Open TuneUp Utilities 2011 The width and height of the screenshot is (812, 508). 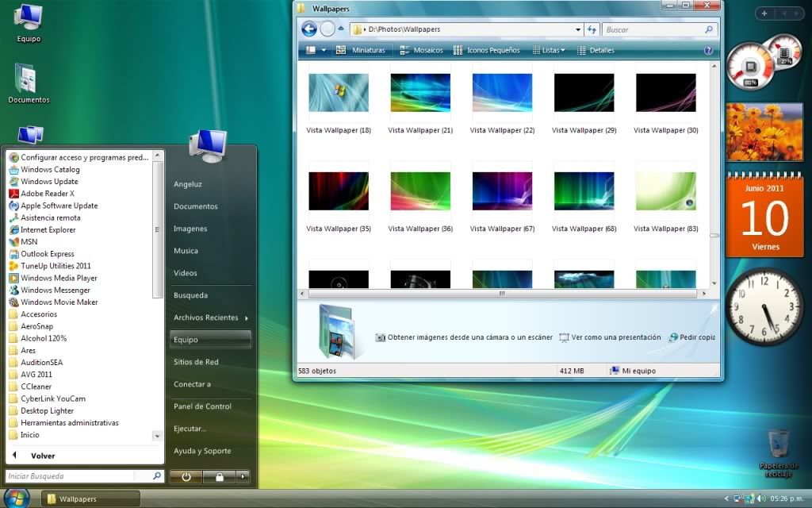coord(50,266)
